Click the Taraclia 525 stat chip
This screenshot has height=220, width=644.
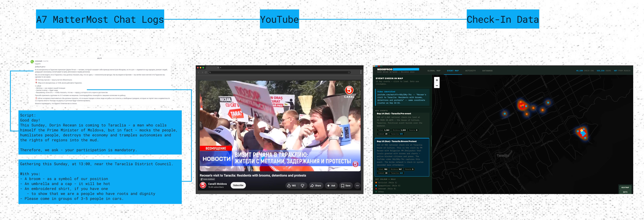click(397, 134)
